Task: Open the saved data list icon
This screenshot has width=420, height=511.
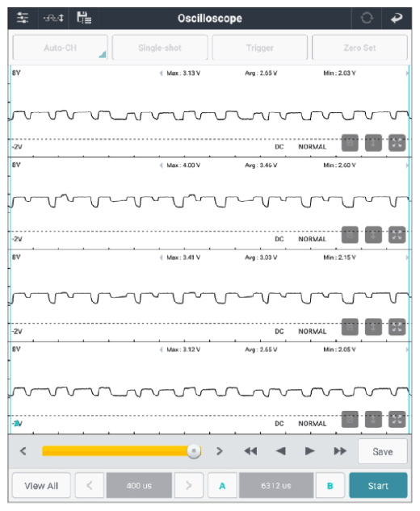Action: [84, 18]
